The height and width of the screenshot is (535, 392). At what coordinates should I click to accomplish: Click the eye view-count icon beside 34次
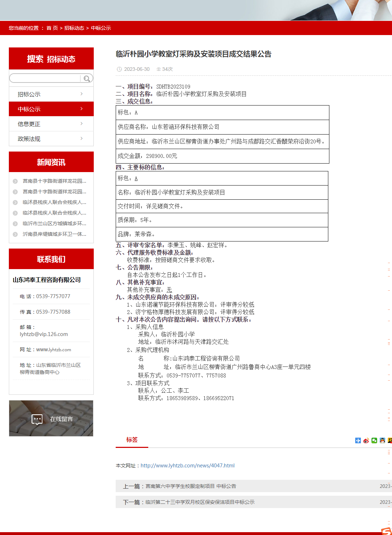click(158, 69)
